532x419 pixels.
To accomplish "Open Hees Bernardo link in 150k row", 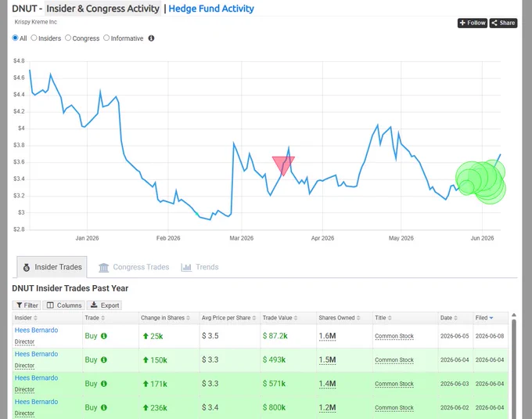I will 36,354.
